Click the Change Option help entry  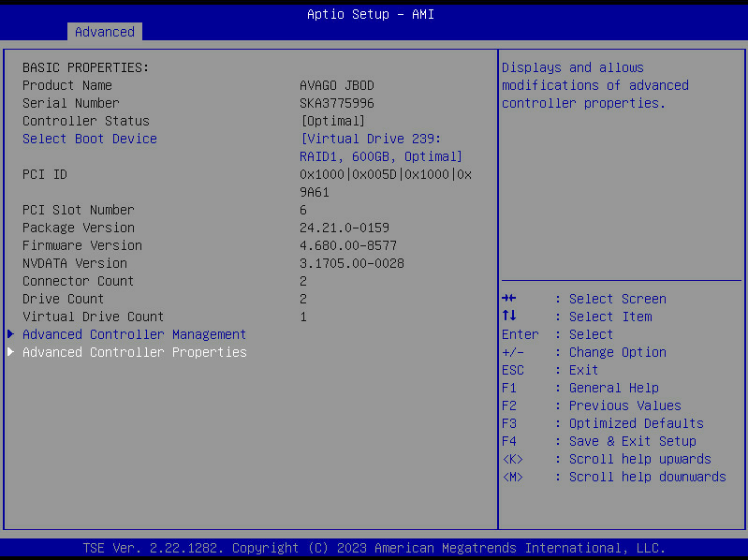(x=617, y=352)
